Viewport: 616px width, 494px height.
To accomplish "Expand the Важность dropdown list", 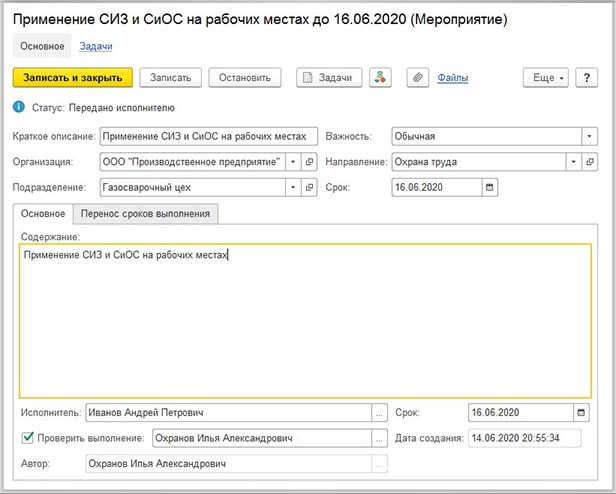I will (x=589, y=136).
